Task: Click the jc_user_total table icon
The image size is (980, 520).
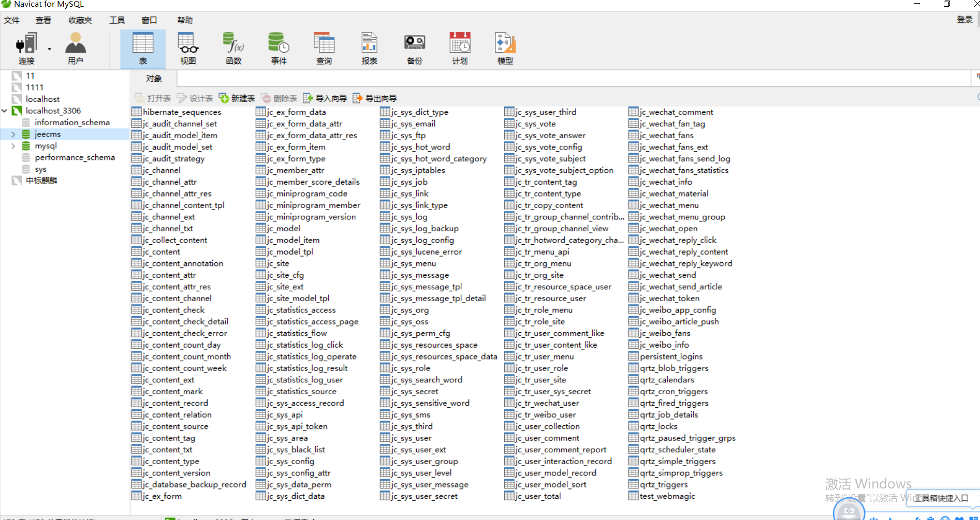Action: 509,496
